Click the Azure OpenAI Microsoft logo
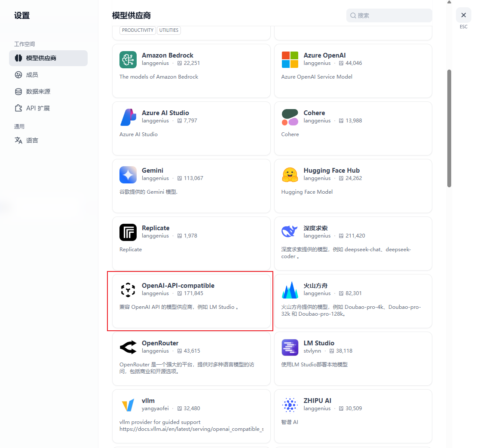 pos(290,59)
